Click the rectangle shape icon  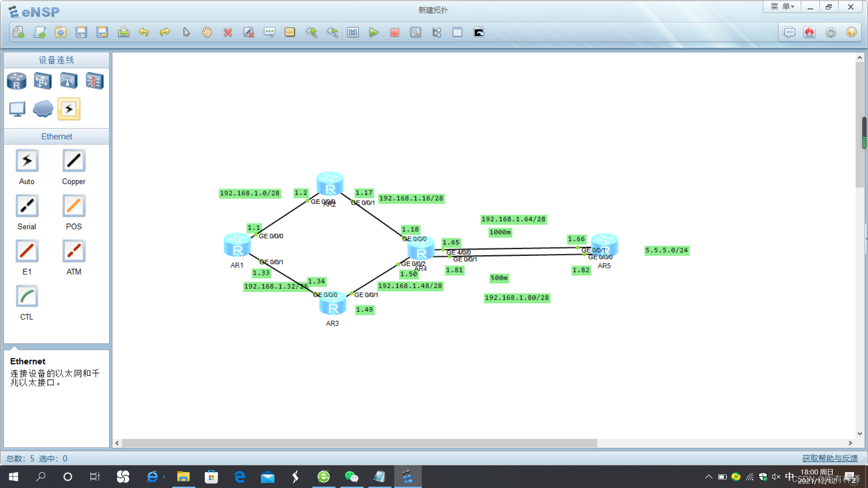tap(290, 32)
